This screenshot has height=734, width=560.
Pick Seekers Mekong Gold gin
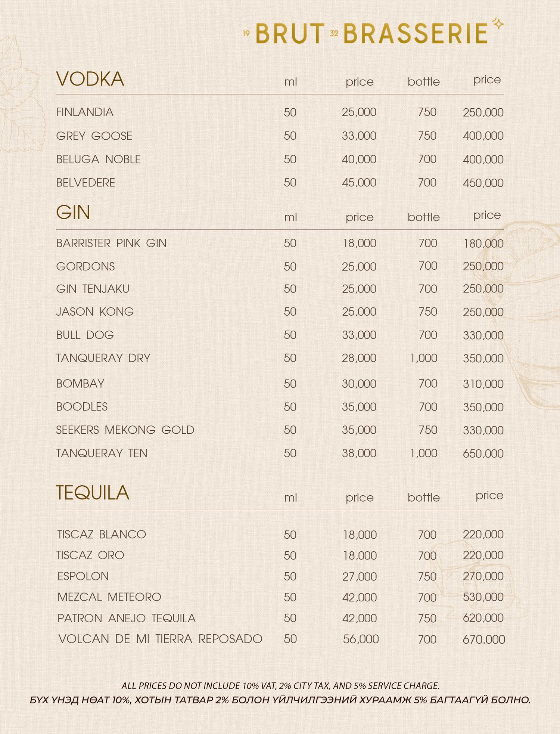coord(125,430)
